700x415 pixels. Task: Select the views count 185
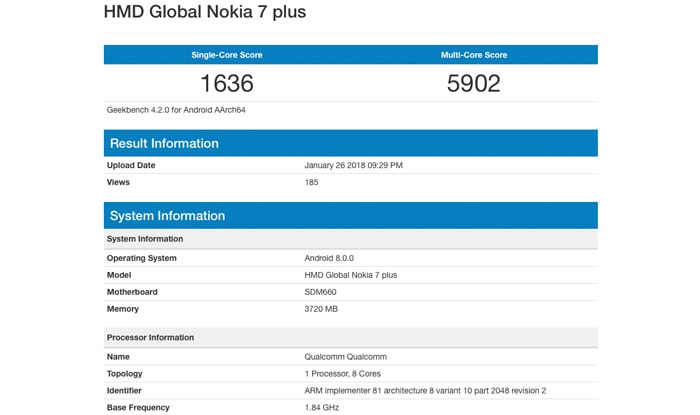(311, 182)
